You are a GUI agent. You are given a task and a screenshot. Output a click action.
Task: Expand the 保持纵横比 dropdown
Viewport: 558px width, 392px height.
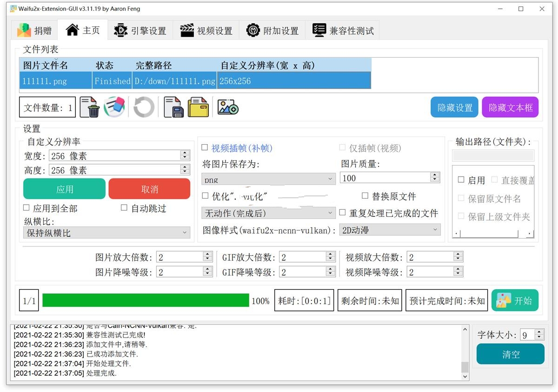click(106, 232)
